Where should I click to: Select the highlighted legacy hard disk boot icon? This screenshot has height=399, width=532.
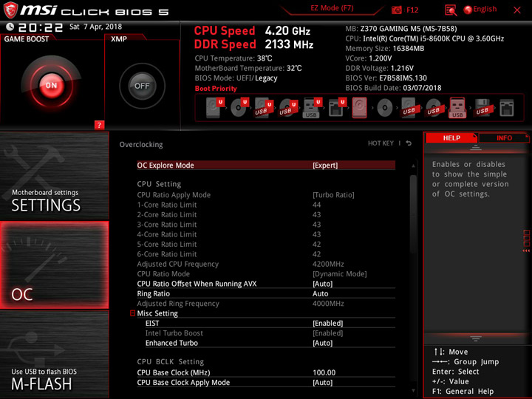360,108
